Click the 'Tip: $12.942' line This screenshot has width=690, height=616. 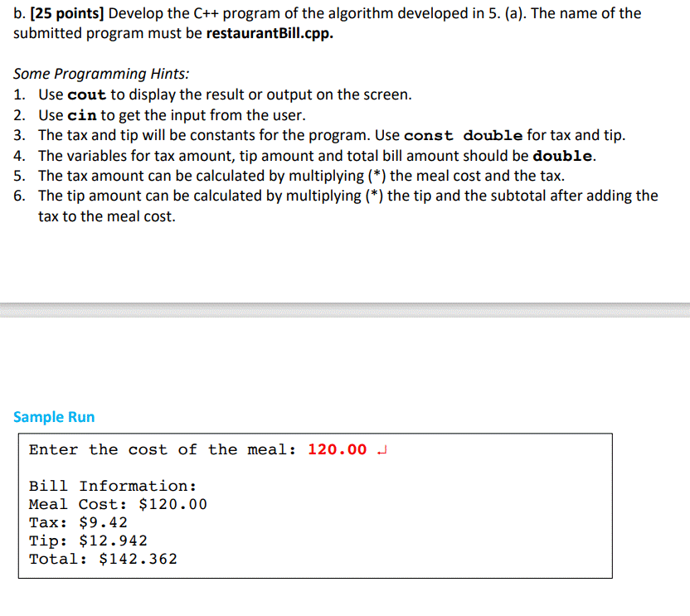88,541
